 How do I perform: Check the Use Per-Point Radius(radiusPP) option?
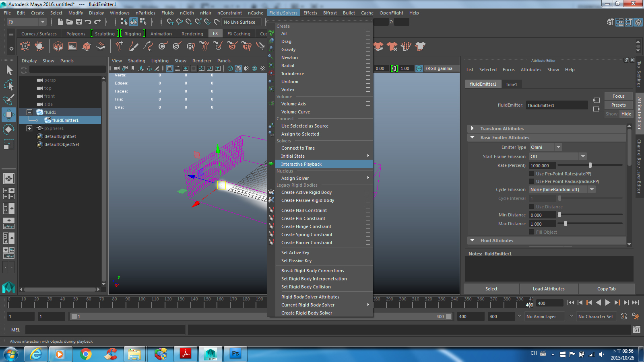[x=532, y=181]
